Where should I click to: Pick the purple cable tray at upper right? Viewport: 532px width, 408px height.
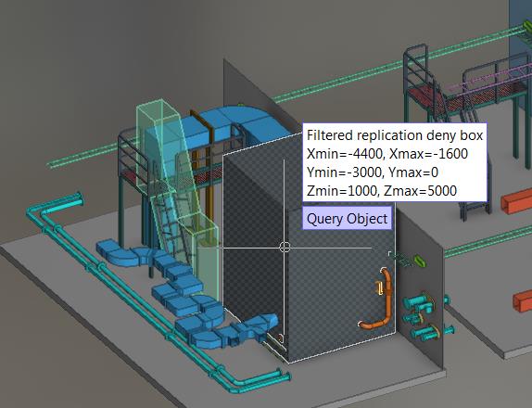[x=488, y=77]
